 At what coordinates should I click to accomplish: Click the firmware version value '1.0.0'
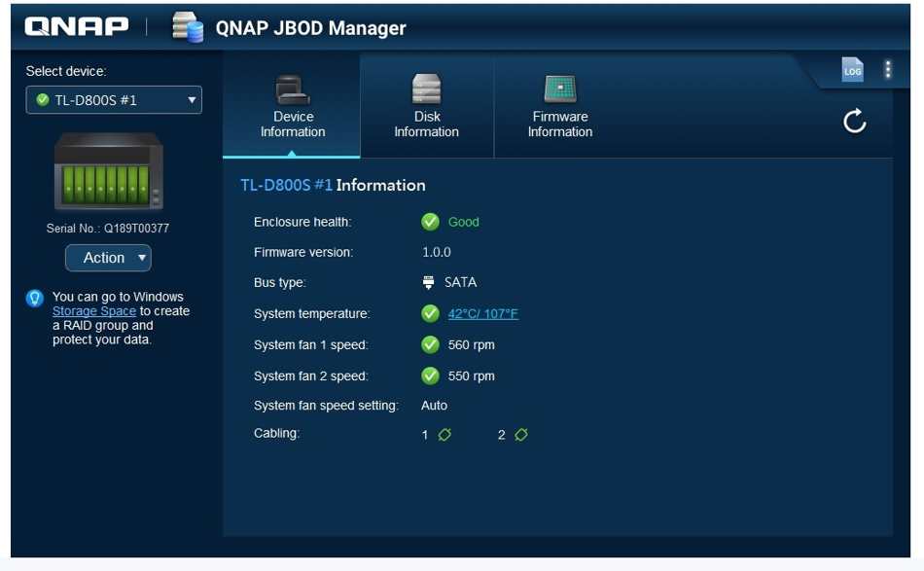pyautogui.click(x=436, y=252)
